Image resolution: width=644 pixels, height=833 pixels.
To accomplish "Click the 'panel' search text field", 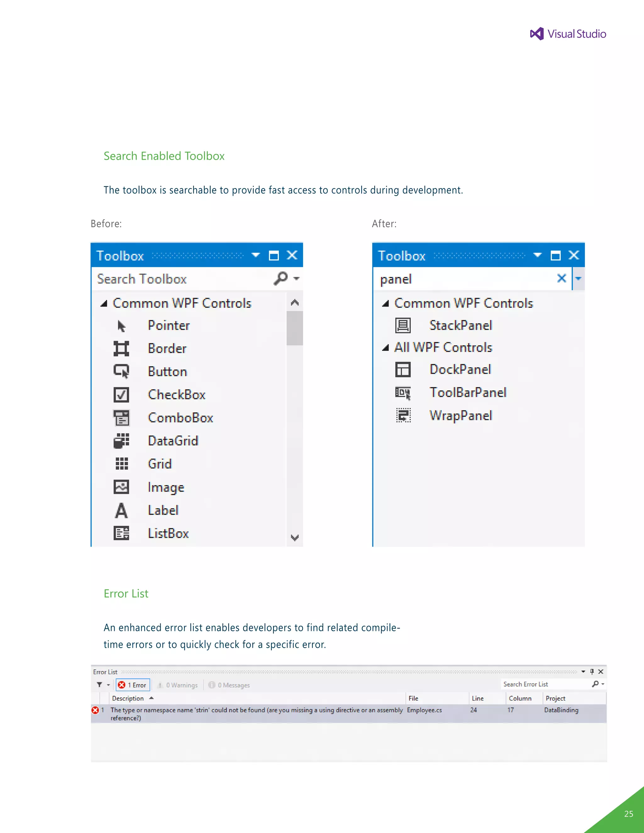I will tap(464, 279).
